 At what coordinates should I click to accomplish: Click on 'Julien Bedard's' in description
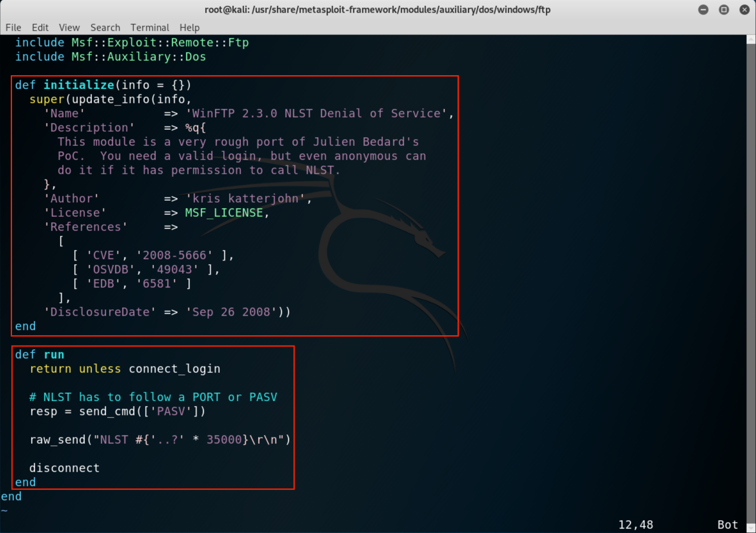366,142
